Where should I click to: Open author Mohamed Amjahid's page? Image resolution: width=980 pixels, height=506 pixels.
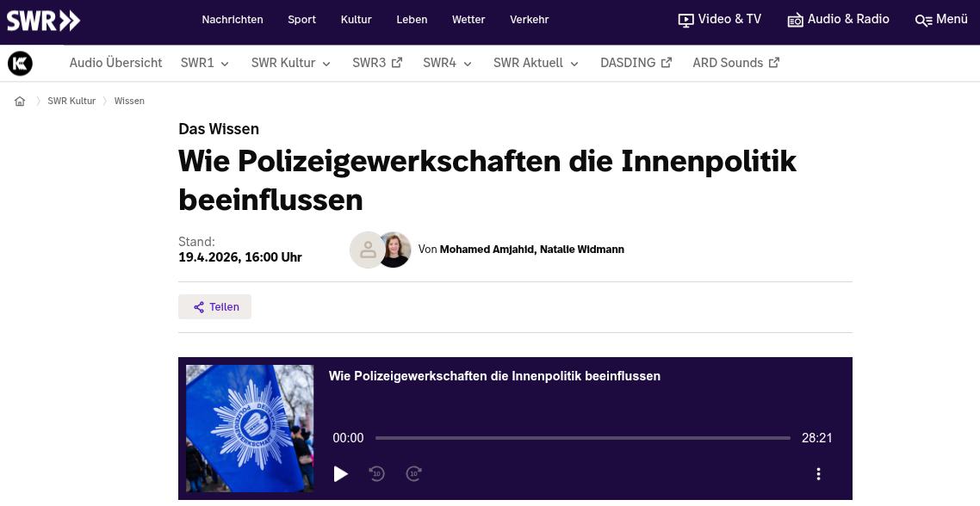point(487,250)
